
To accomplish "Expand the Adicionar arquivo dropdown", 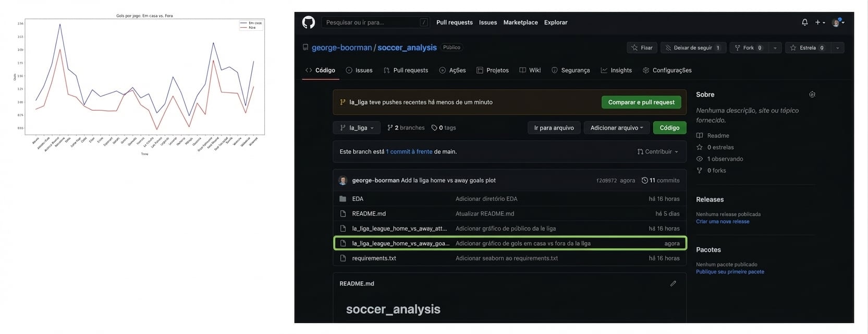I will 617,127.
